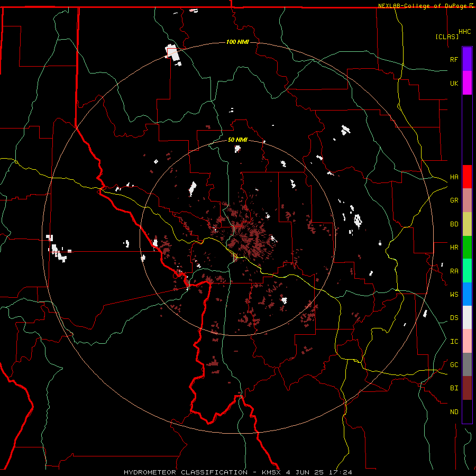Click the ND legend label
476x476 pixels.
click(454, 412)
